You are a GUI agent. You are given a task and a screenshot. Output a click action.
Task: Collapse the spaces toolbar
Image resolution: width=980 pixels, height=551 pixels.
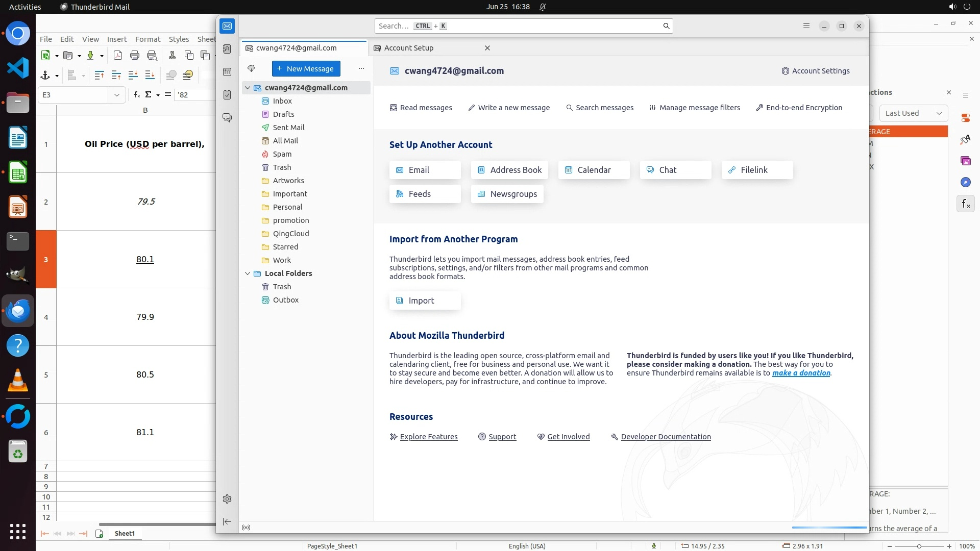click(227, 521)
